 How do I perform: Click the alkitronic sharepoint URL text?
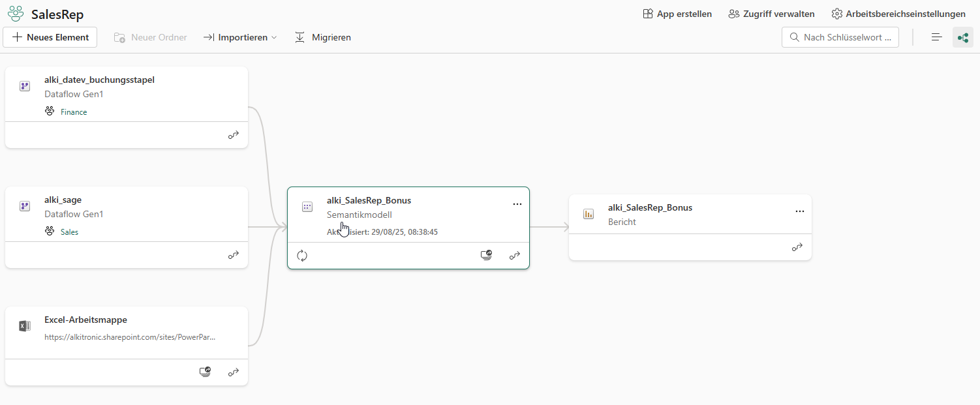(x=130, y=337)
